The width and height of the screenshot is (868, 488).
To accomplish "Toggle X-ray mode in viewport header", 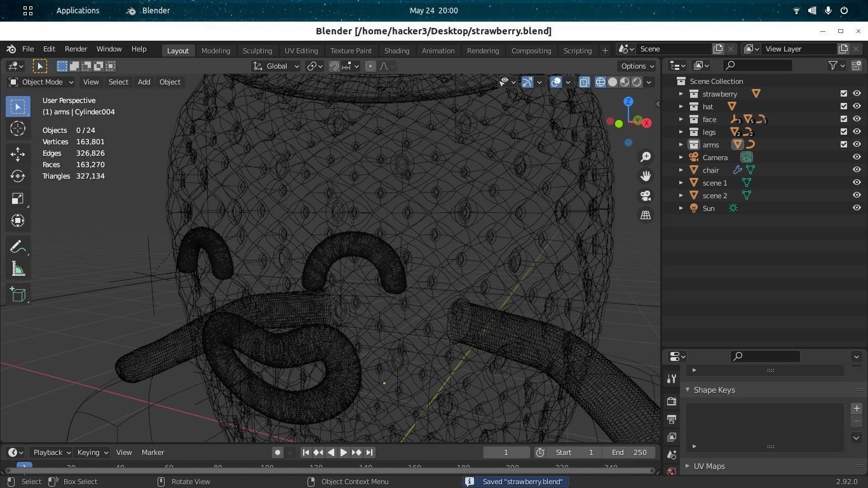I will [x=584, y=82].
